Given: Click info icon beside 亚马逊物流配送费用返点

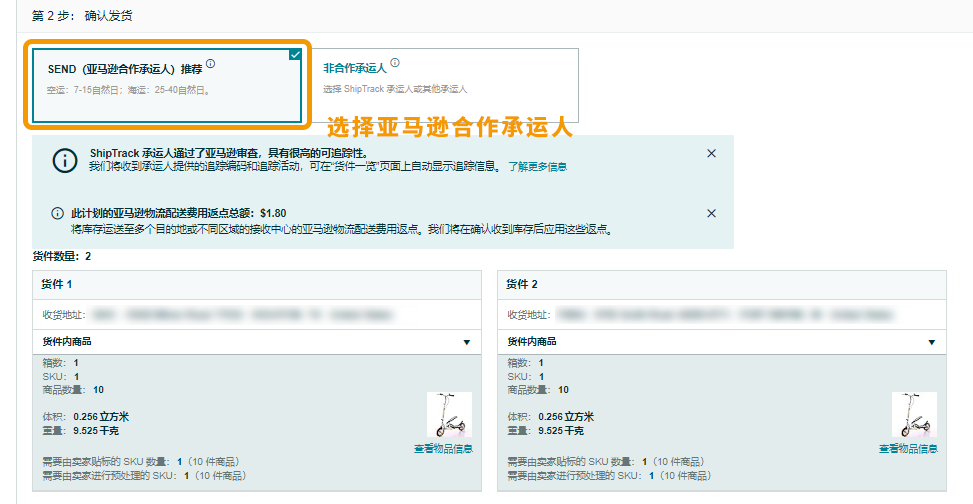Looking at the screenshot, I should coord(58,213).
